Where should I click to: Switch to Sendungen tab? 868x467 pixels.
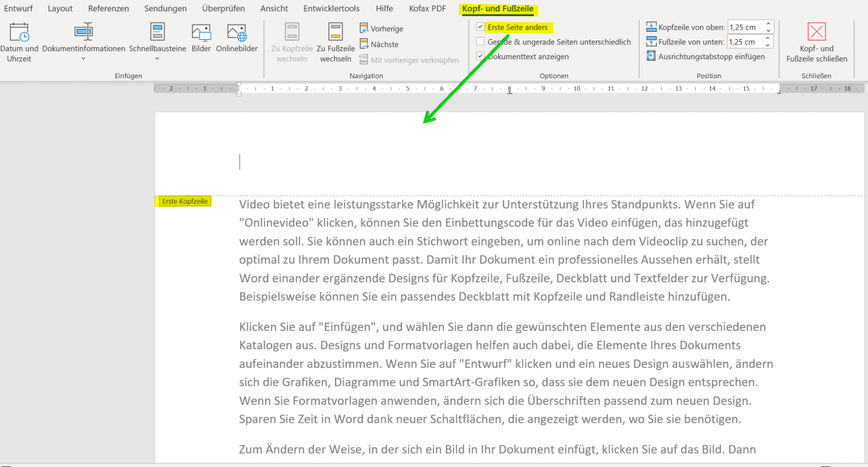(x=165, y=9)
